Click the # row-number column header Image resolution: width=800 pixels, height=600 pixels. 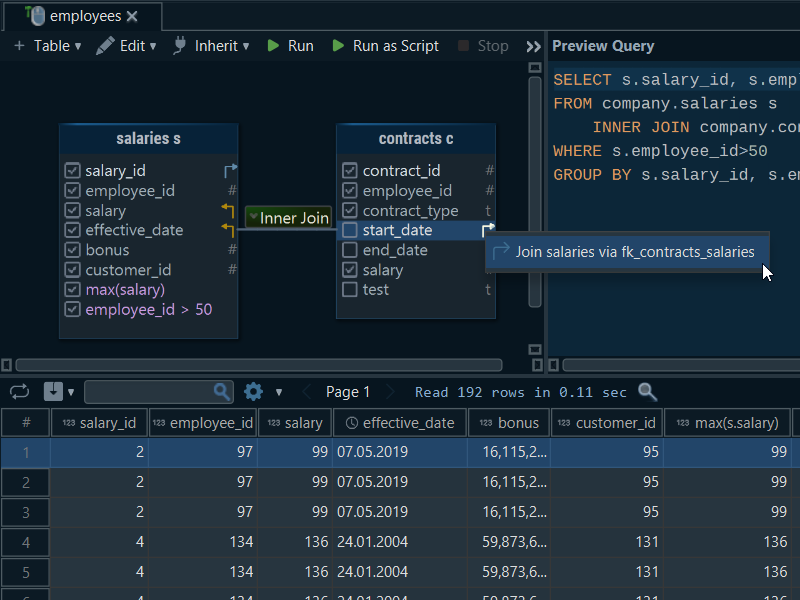point(26,423)
